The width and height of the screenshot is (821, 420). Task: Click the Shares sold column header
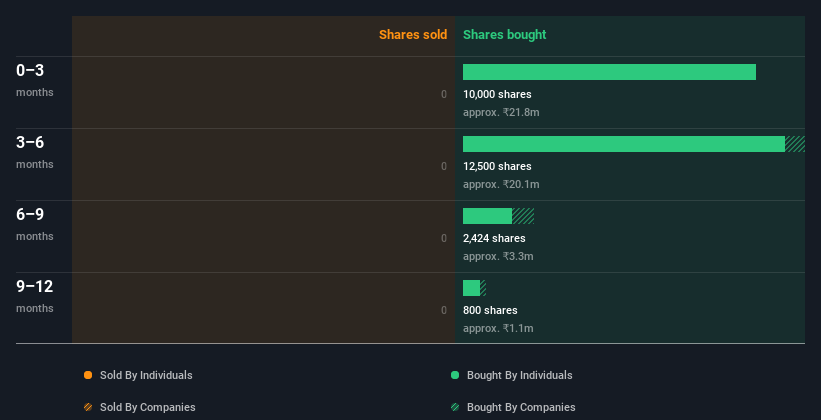coord(413,35)
